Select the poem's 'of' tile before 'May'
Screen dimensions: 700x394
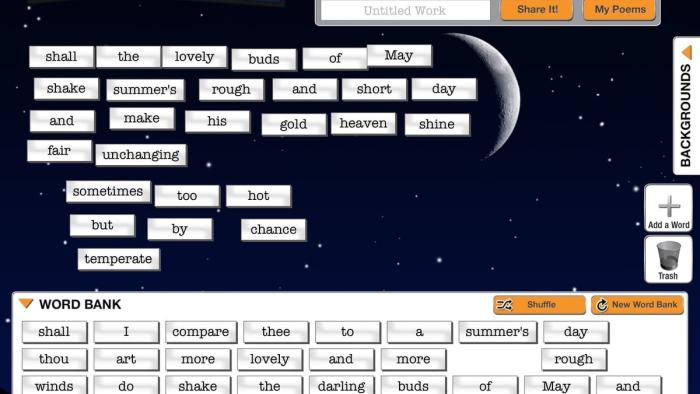(x=335, y=58)
